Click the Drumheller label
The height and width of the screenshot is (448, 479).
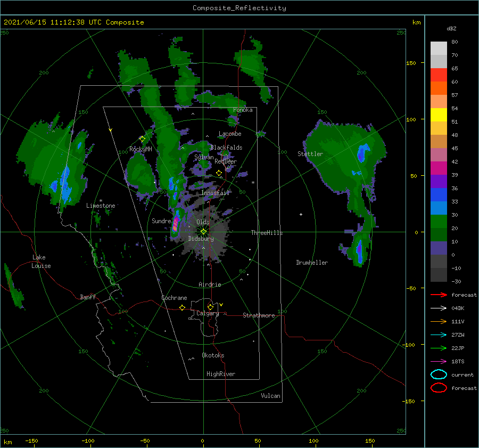[x=312, y=263]
